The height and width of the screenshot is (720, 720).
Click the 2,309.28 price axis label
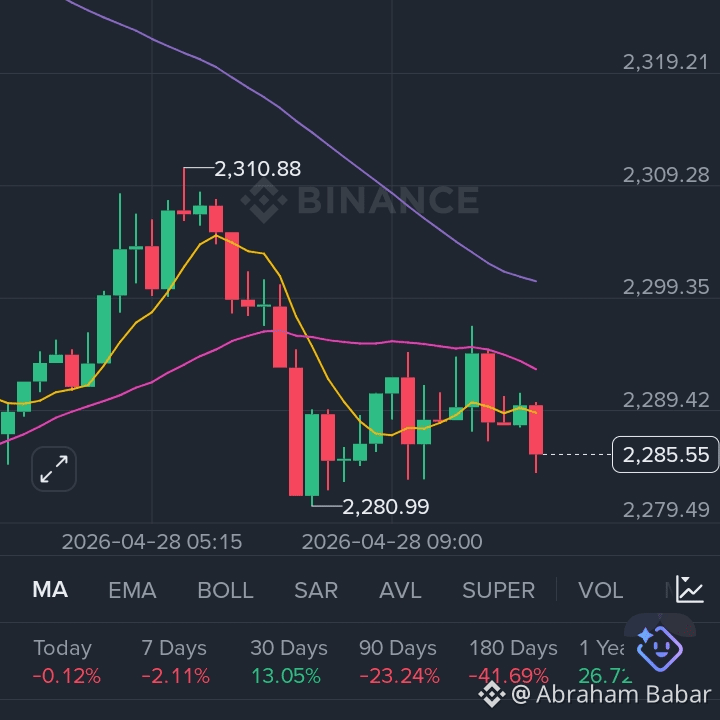[x=666, y=175]
